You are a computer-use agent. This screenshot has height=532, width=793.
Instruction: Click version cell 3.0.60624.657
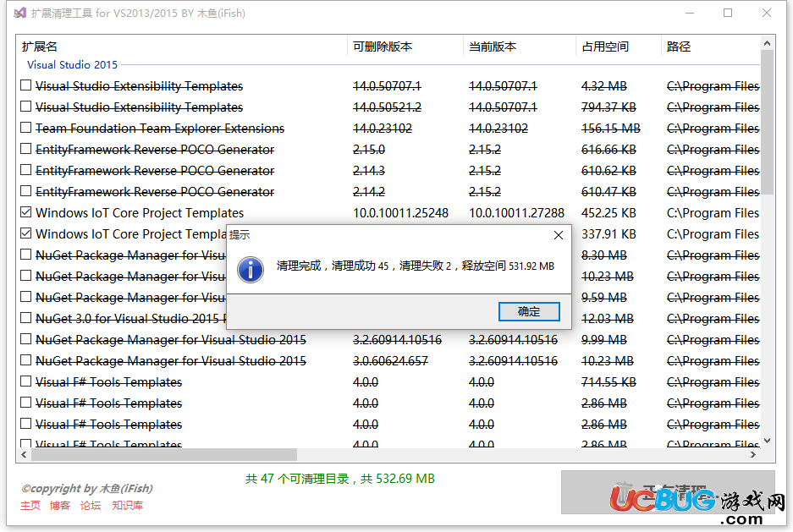[390, 361]
